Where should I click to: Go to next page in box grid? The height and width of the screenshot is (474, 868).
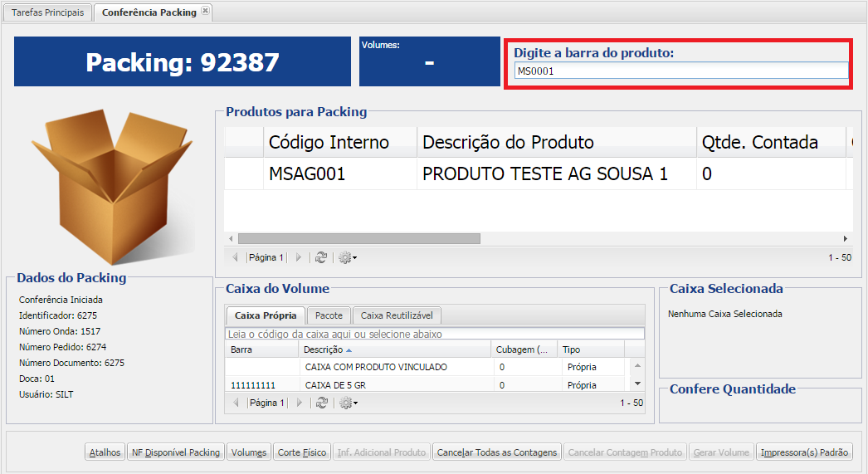tap(300, 403)
